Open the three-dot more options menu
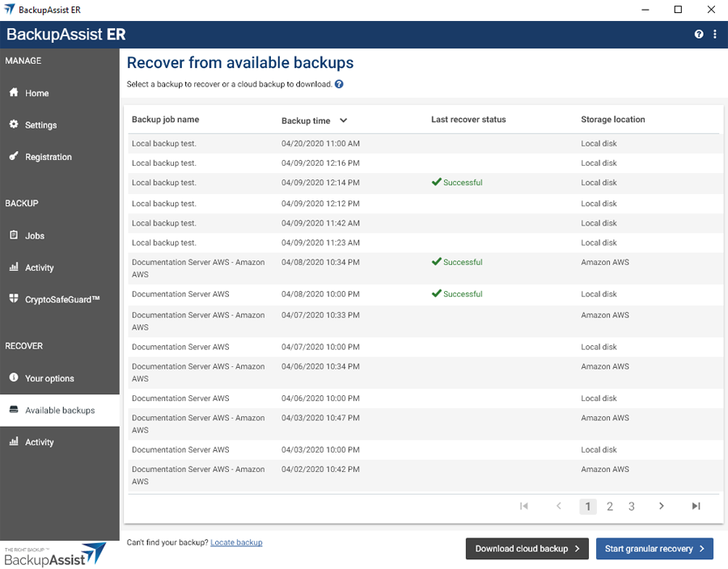Viewport: 728px width, 569px height. (x=715, y=34)
